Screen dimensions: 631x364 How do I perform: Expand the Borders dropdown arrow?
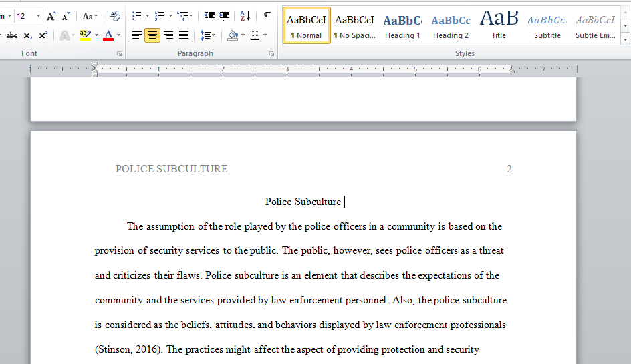[265, 35]
